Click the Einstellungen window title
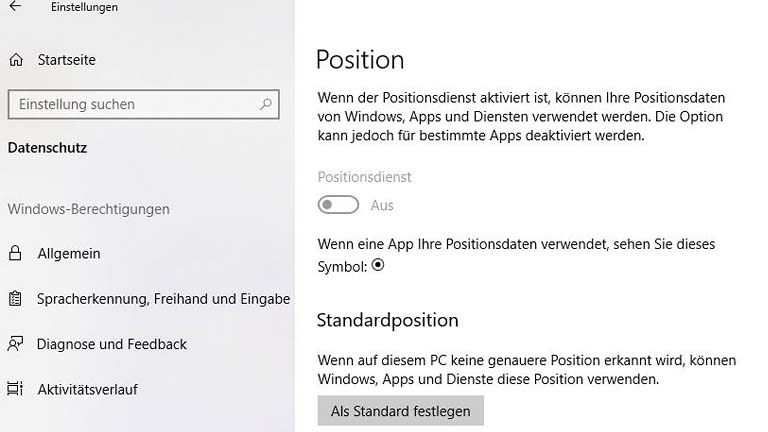 (85, 7)
